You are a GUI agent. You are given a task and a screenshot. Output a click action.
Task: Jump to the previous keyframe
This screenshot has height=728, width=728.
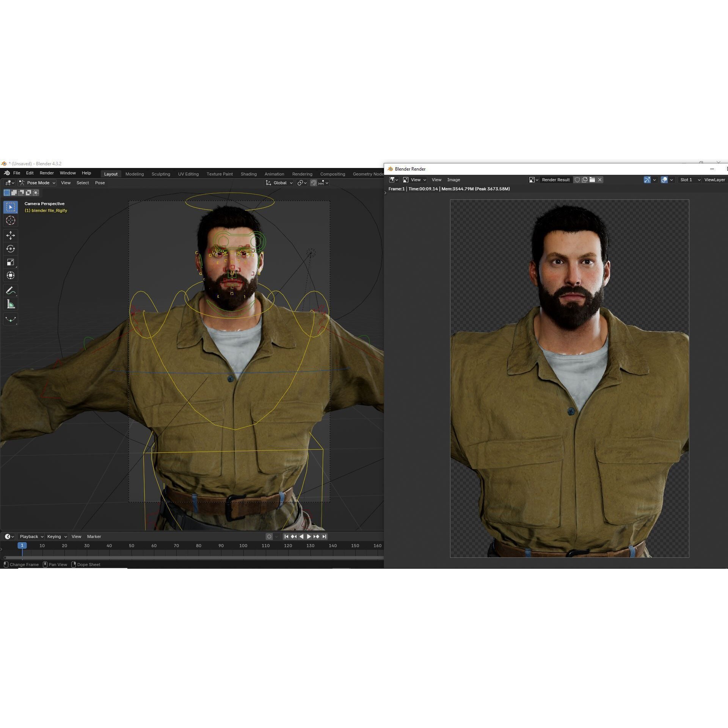(294, 537)
